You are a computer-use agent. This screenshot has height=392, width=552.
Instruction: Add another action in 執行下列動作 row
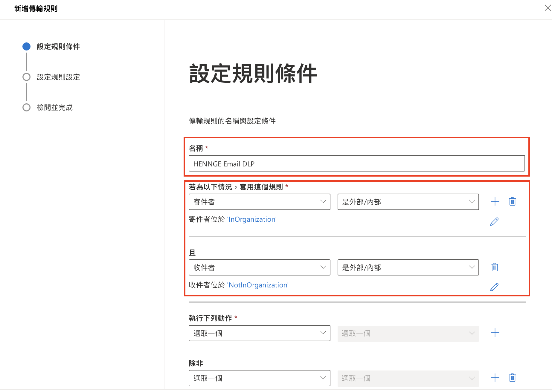coord(495,333)
